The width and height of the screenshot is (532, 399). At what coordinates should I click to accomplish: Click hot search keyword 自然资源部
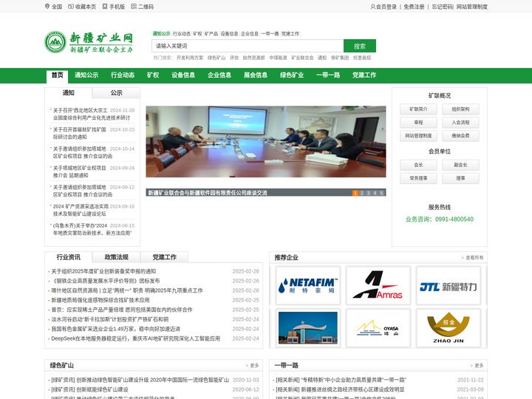253,58
